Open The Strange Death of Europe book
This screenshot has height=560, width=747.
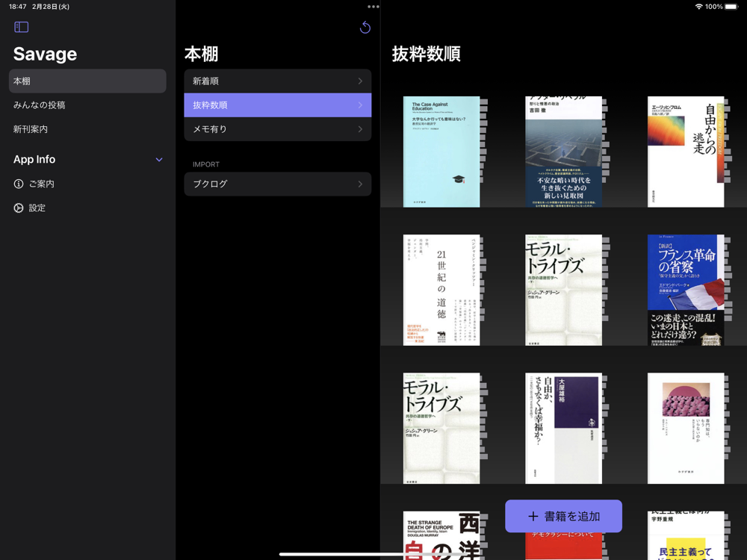[441, 535]
